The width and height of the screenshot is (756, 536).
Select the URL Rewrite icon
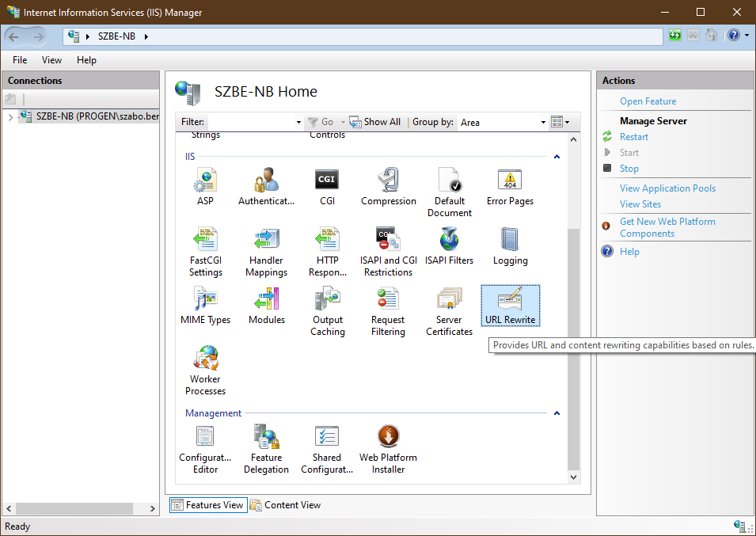click(510, 306)
